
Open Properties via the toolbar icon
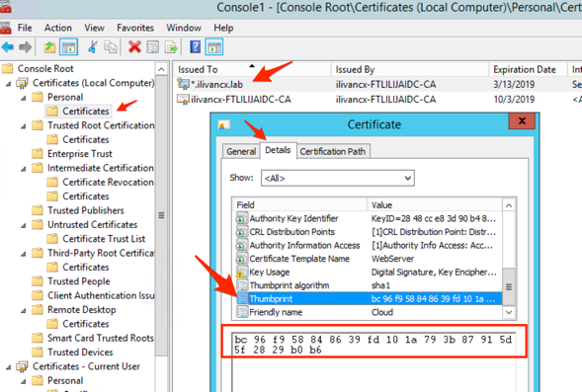tap(153, 47)
